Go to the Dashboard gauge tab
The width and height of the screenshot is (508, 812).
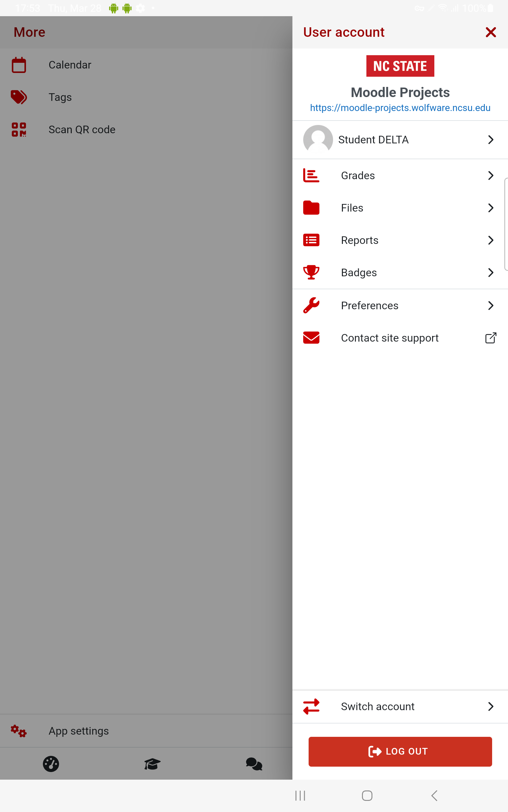coord(51,764)
